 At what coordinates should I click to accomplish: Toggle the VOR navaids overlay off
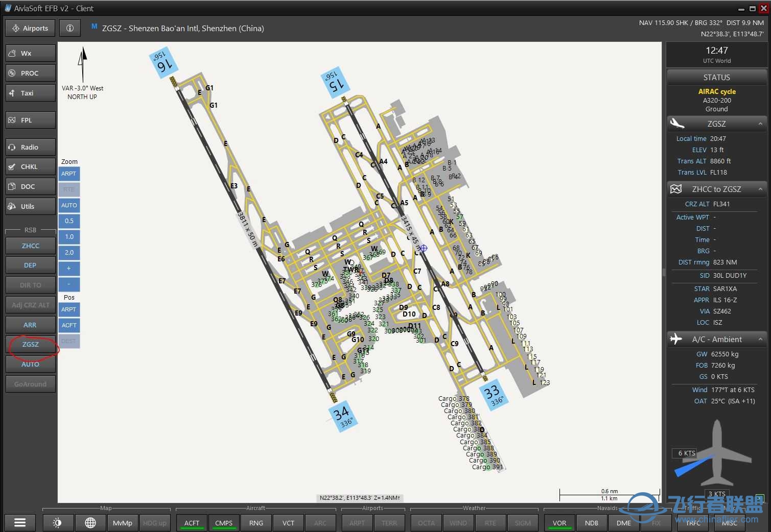[x=559, y=522]
